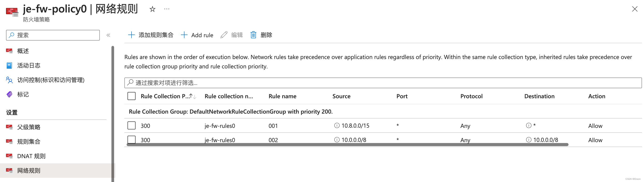The height and width of the screenshot is (182, 644).
Task: Open the ellipsis (...) more actions menu
Action: pyautogui.click(x=167, y=9)
